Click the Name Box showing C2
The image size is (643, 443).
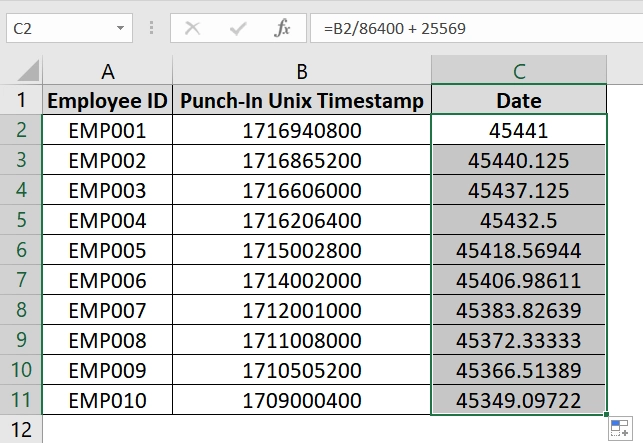(x=69, y=28)
